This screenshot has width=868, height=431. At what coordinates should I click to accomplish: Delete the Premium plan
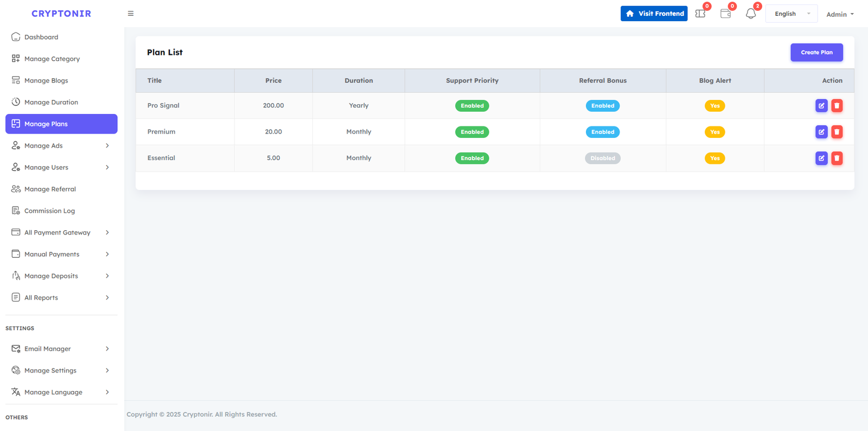coord(837,132)
